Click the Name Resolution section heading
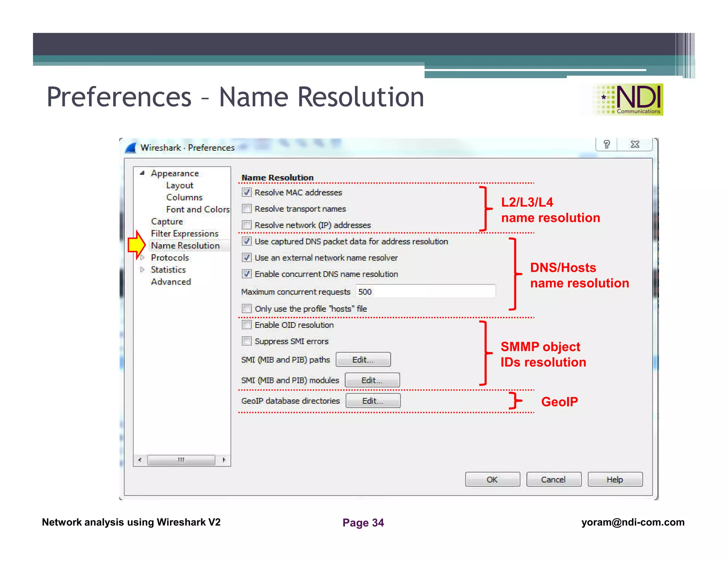Screen dimensions: 728x562 [x=277, y=178]
